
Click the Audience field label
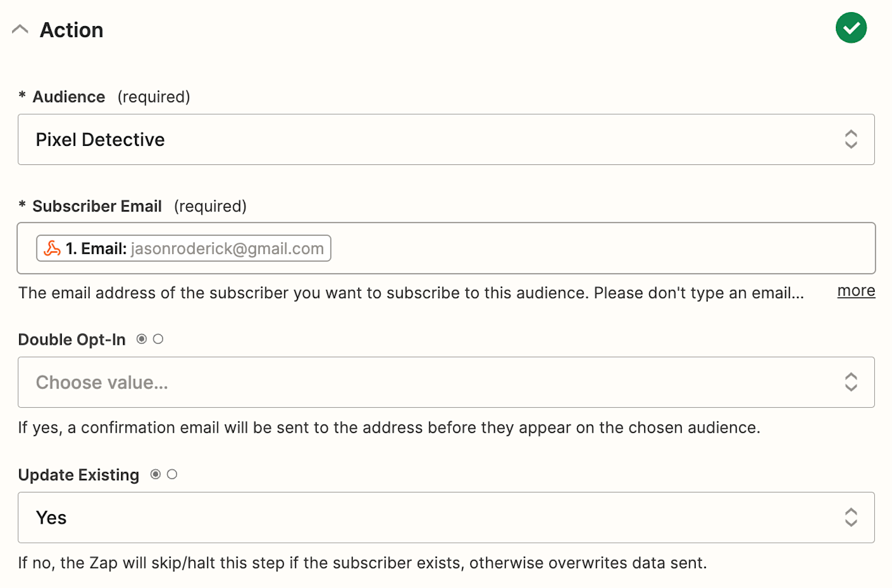[69, 97]
